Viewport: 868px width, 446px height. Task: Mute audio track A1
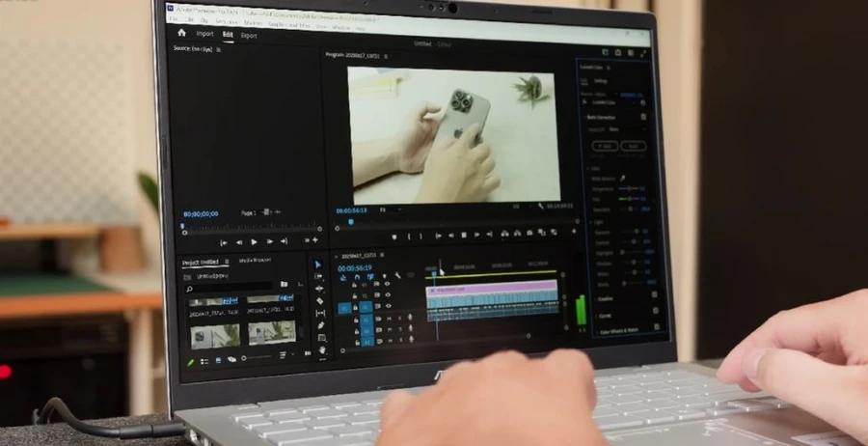point(390,319)
